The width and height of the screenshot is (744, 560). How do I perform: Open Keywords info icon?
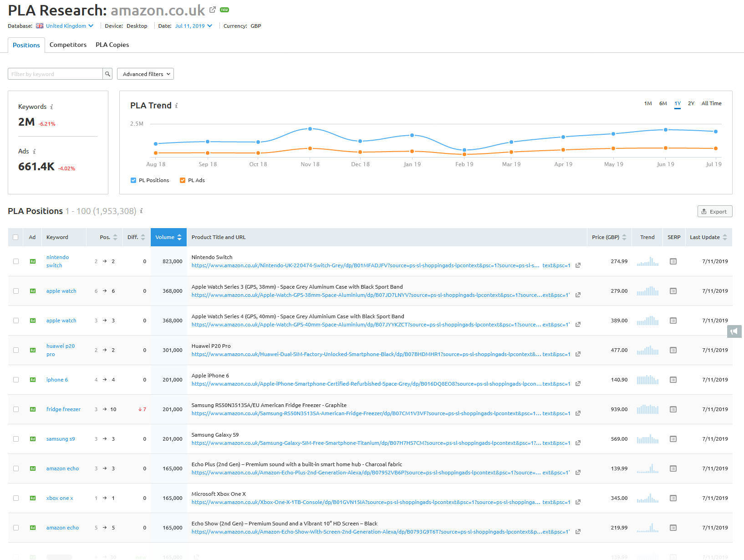tap(51, 107)
